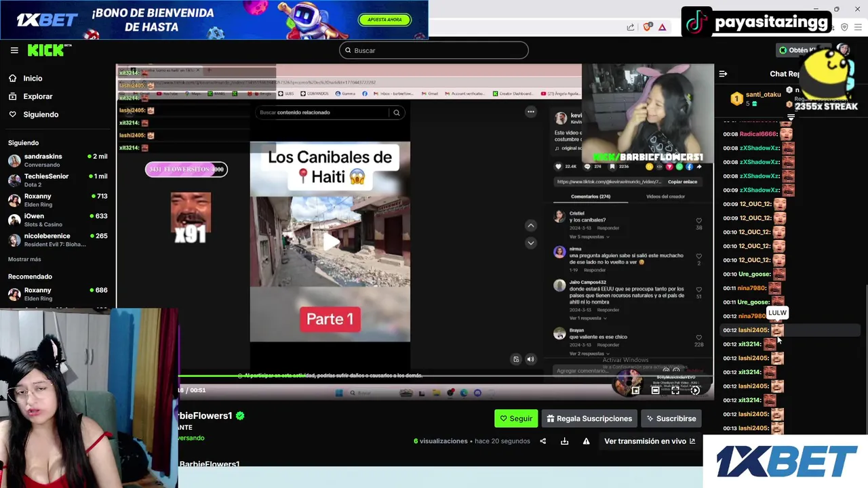Like Cristiel's comment heart icon
This screenshot has height=488, width=868.
coord(698,221)
